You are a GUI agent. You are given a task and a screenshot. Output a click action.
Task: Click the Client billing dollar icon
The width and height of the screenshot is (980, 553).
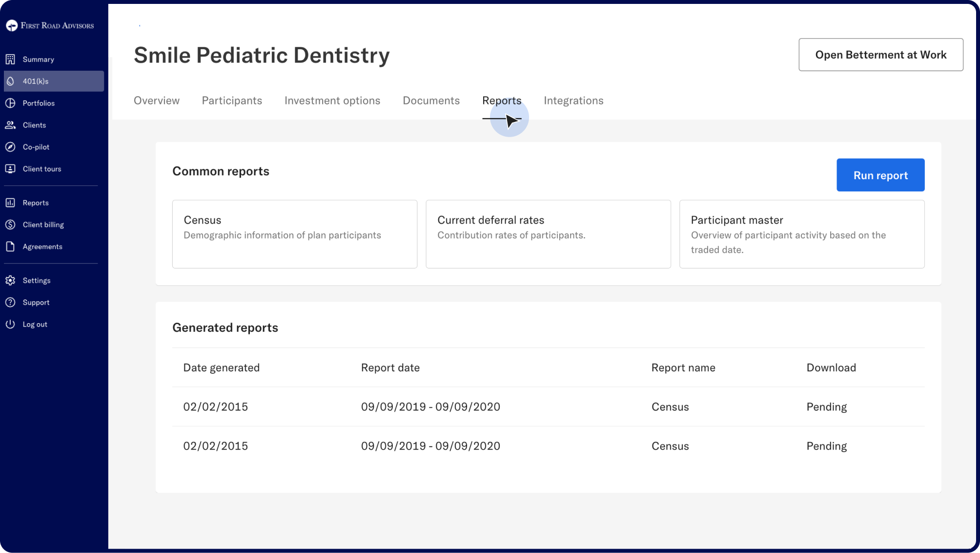pyautogui.click(x=10, y=225)
